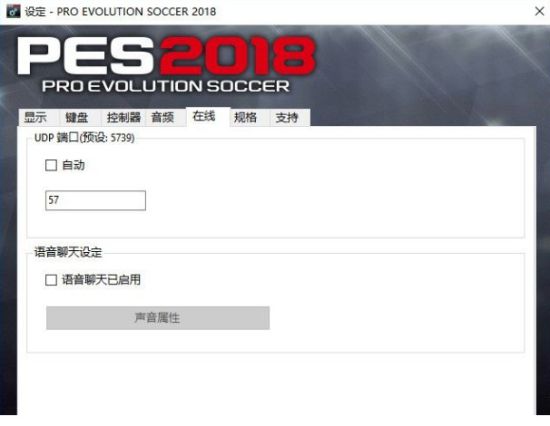Viewport: 550px width, 426px height.
Task: Click the red 2018 logo graphic
Action: (237, 55)
